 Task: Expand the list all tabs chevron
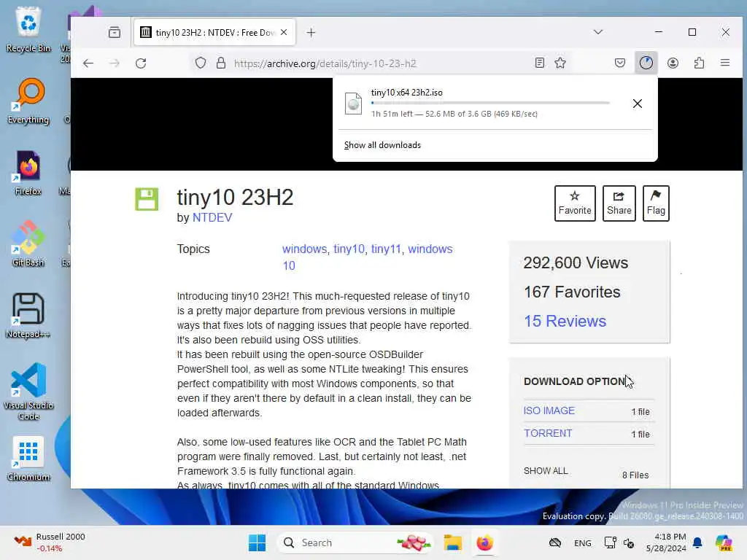598,32
